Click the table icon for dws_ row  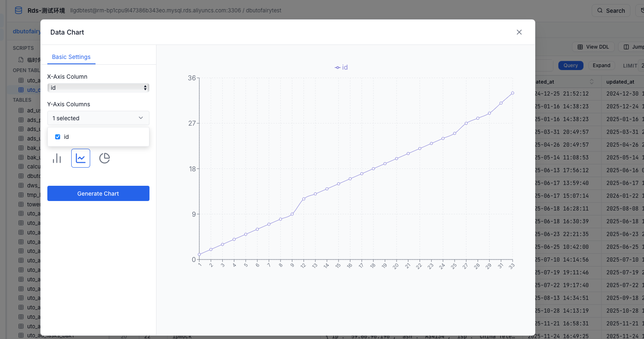point(21,185)
